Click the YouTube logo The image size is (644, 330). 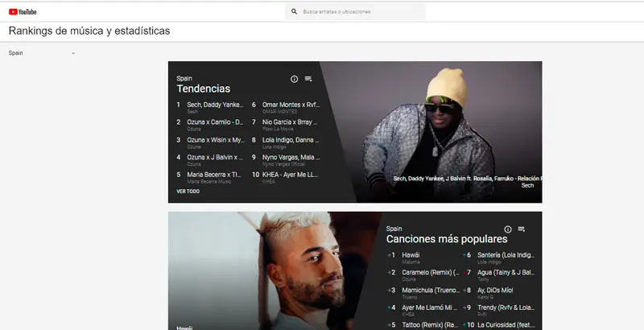pyautogui.click(x=23, y=12)
